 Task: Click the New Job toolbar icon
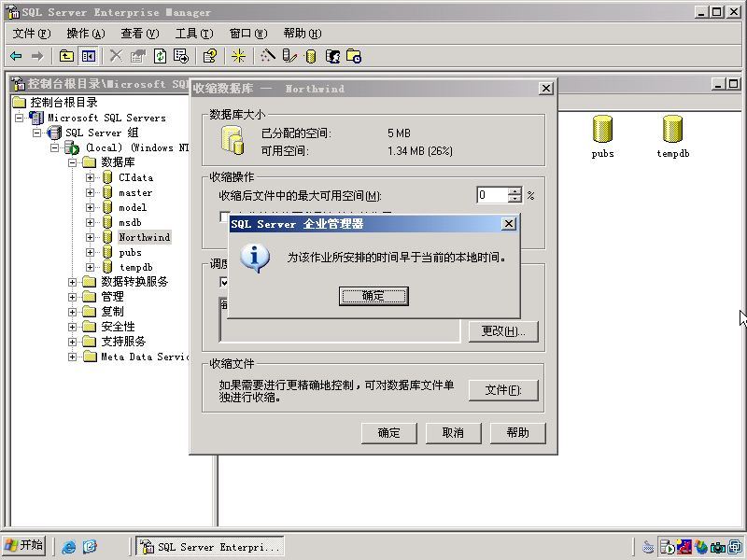coord(354,56)
